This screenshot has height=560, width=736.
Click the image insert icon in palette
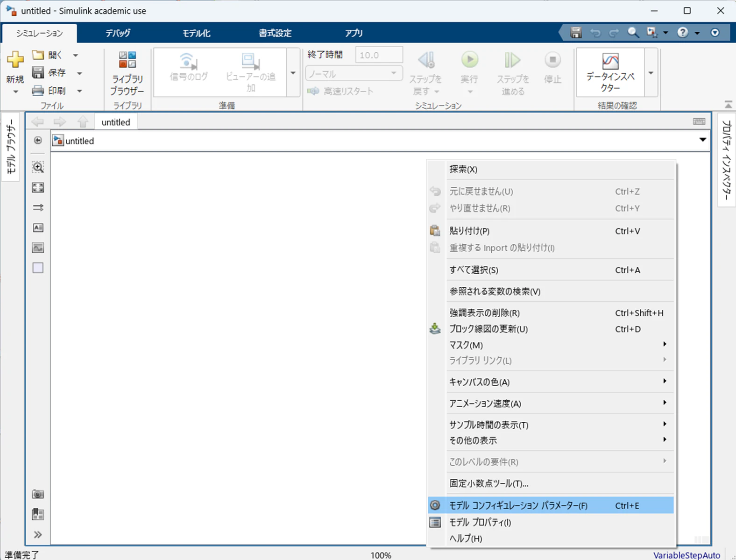(38, 248)
